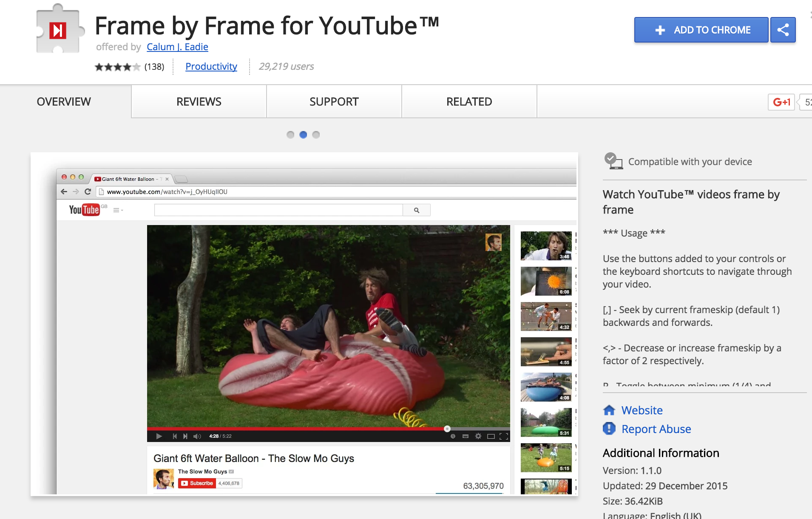The image size is (812, 519).
Task: Click the Report Abuse link
Action: [656, 429]
